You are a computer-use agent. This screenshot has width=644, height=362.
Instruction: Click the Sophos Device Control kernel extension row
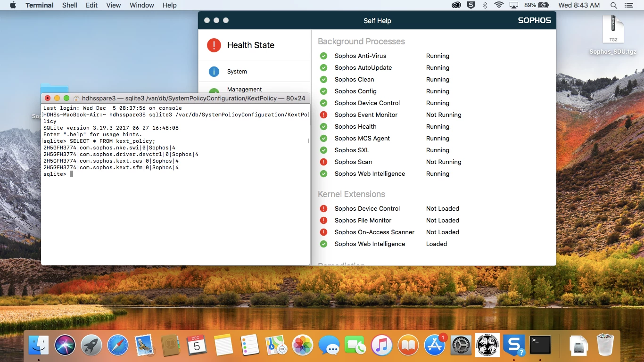[x=389, y=208]
